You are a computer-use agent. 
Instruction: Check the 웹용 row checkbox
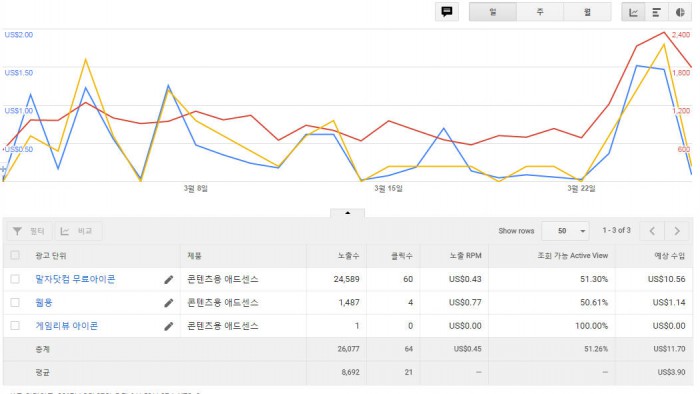15,302
